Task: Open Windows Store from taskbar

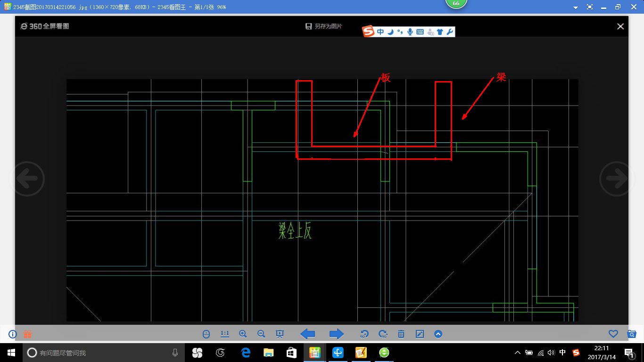Action: tap(291, 353)
